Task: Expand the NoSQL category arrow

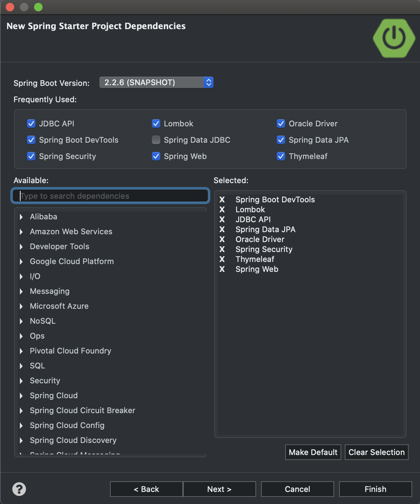Action: (x=21, y=321)
